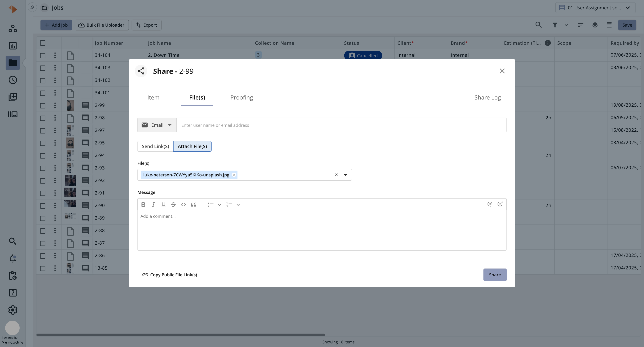Select checkbox for job 34-104
This screenshot has height=347, width=644.
[43, 55]
